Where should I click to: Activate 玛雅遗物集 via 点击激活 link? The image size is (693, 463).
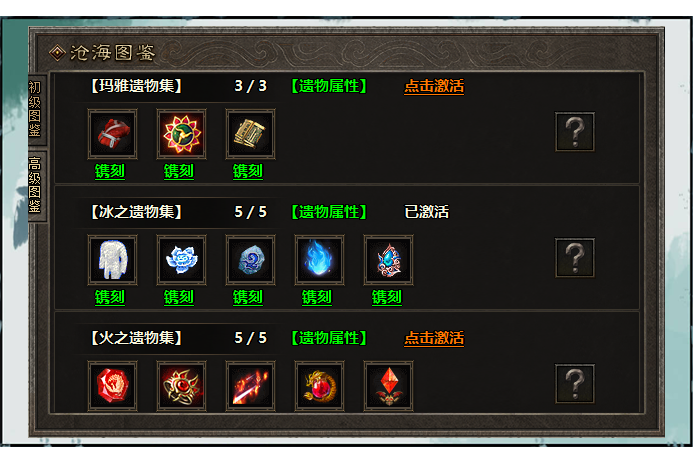click(434, 86)
